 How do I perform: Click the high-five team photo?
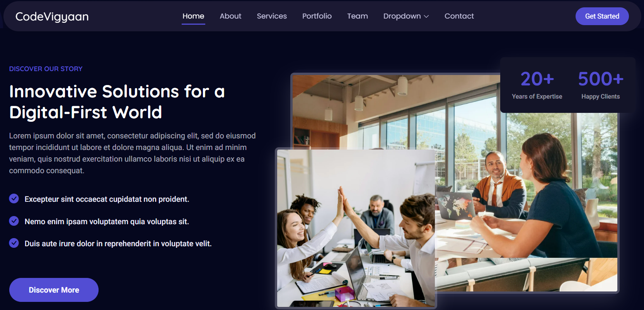click(356, 228)
